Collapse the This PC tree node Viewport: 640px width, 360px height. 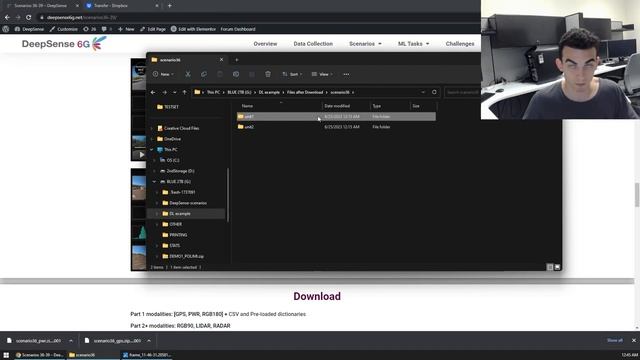coord(152,150)
